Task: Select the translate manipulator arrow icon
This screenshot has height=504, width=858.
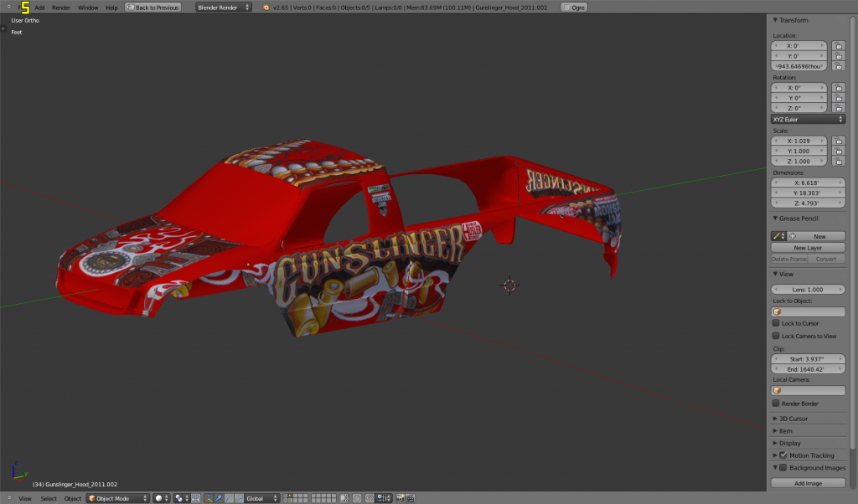Action: pyautogui.click(x=219, y=498)
